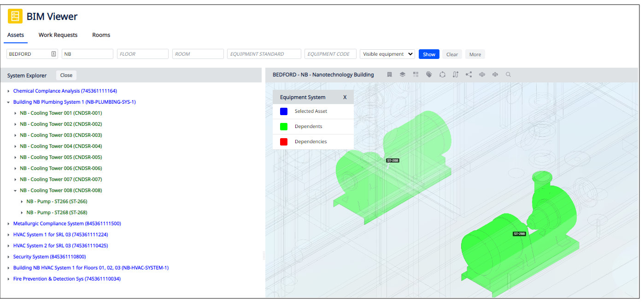Expand NB - Cooling Tower 002 node
Screen dimensions: 644x303
pos(15,124)
